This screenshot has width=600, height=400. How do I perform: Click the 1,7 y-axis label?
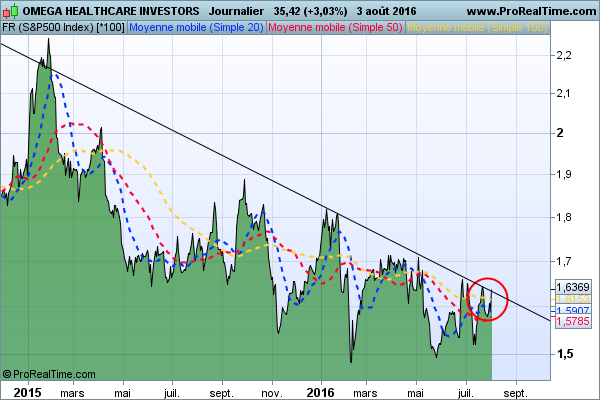pyautogui.click(x=564, y=262)
